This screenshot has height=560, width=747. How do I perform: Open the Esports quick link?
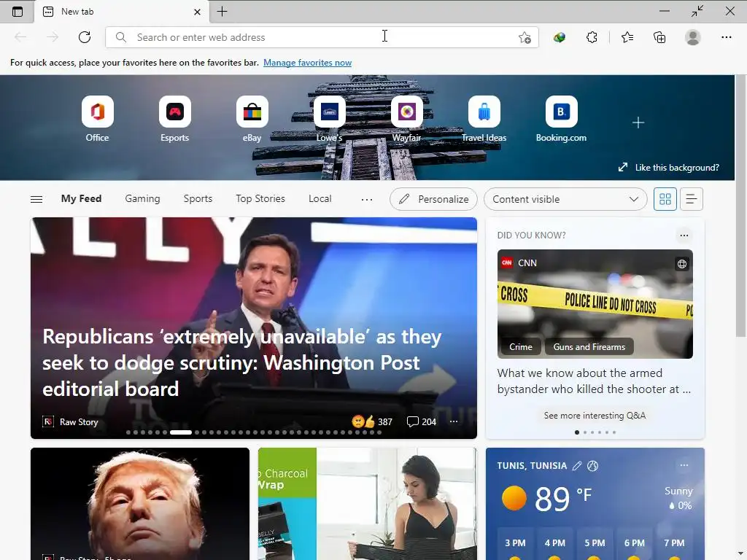(x=175, y=119)
